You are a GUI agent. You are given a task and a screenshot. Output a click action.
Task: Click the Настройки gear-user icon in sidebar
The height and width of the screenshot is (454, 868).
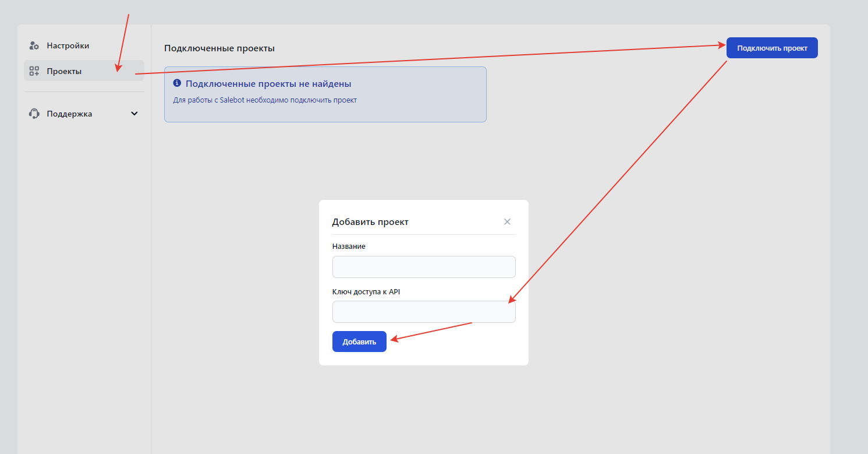point(34,45)
